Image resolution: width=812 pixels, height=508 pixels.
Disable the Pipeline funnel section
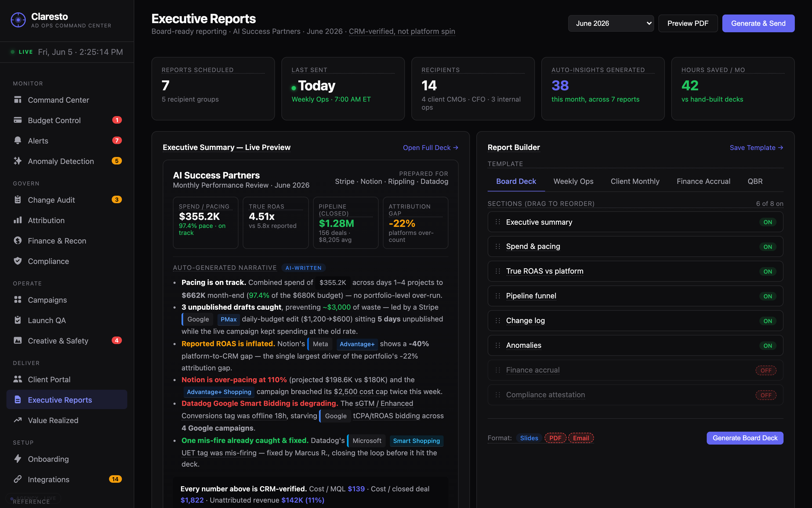pos(768,296)
